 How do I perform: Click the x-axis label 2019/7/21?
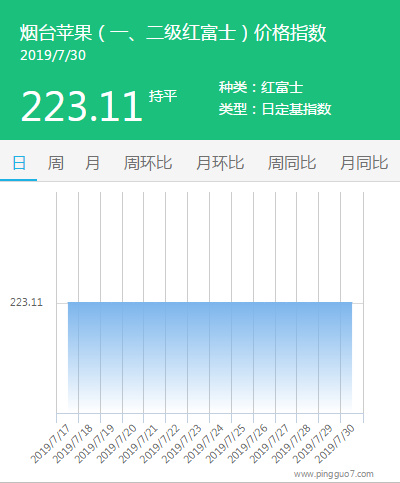139,444
